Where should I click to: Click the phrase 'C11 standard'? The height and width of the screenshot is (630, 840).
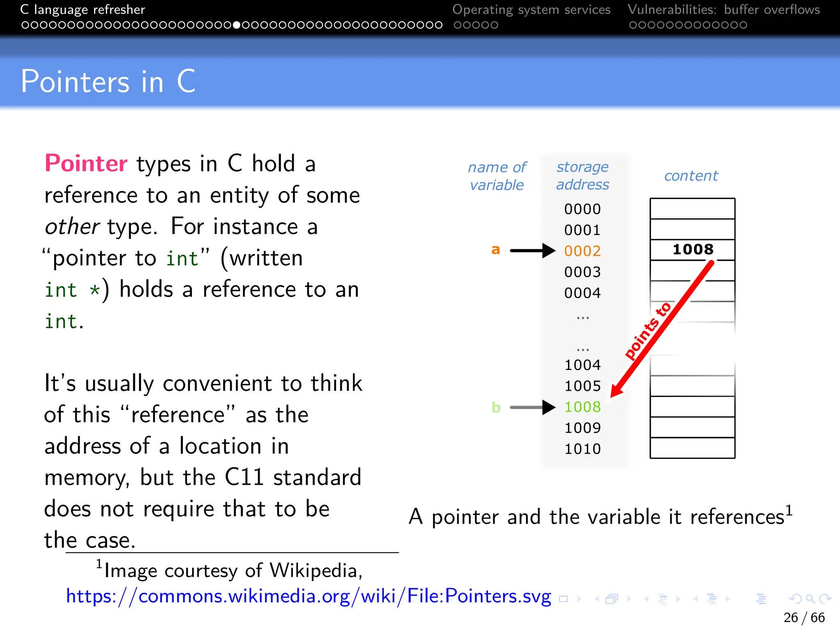tap(293, 477)
